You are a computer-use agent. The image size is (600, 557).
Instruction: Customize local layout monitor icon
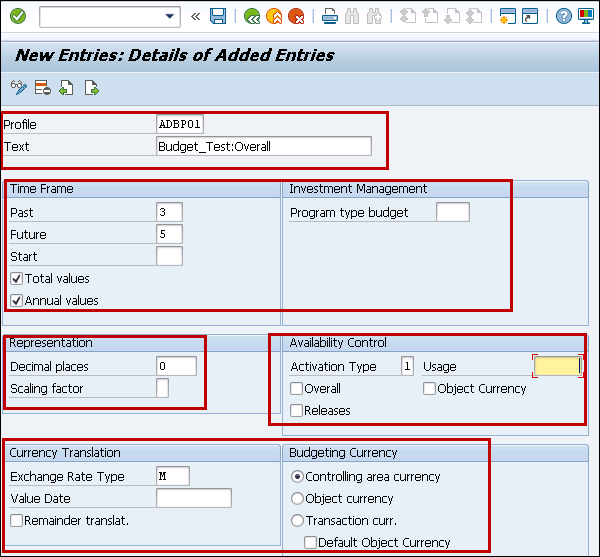pos(586,16)
